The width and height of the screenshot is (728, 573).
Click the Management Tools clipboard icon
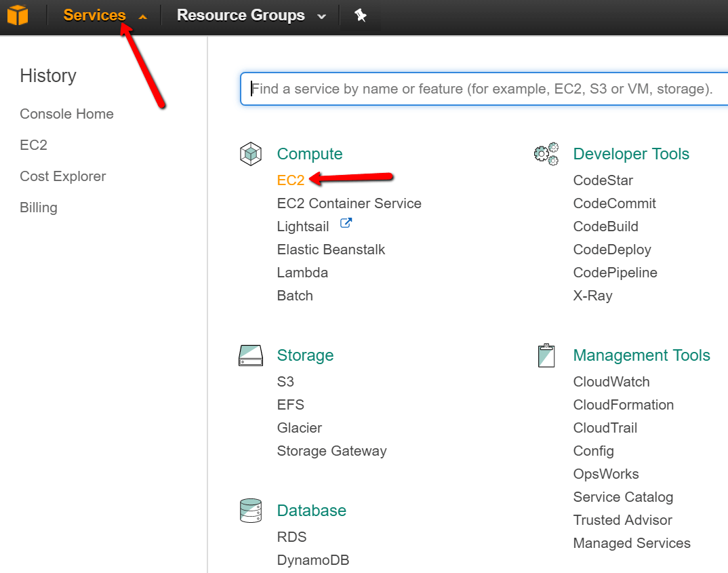546,356
